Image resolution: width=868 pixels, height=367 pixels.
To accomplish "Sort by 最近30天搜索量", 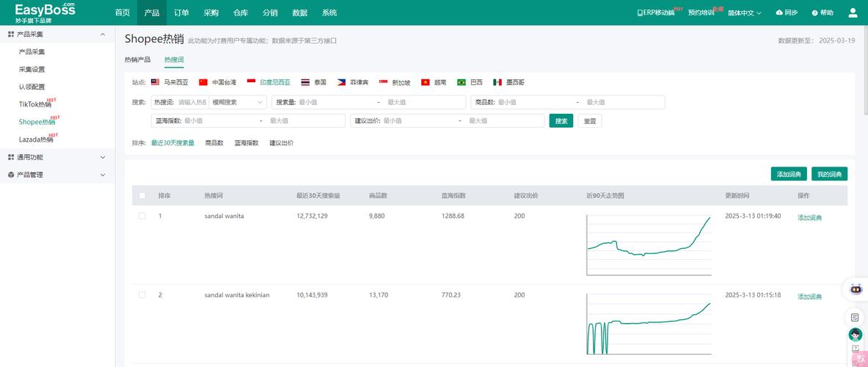I will pos(172,143).
